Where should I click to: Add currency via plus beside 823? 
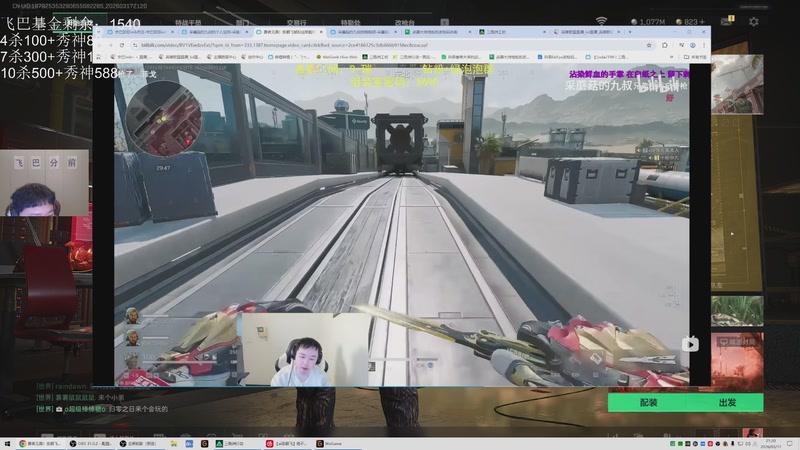pos(702,22)
